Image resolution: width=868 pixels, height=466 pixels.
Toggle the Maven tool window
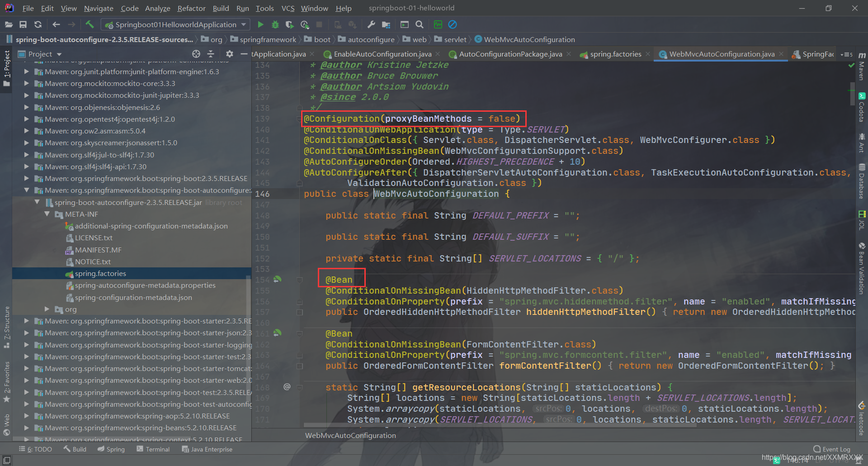click(x=862, y=66)
